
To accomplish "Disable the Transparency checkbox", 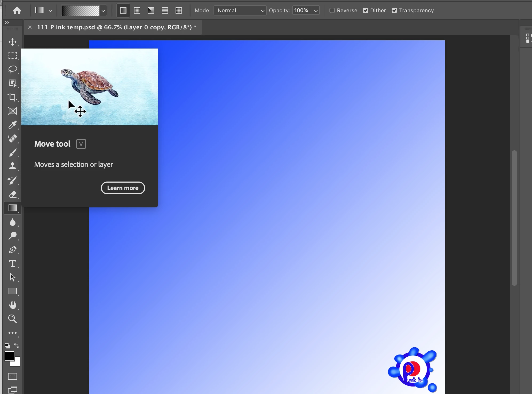I will click(394, 10).
